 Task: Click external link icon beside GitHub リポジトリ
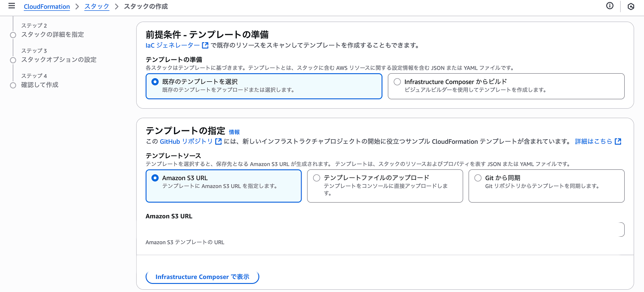[x=218, y=142]
